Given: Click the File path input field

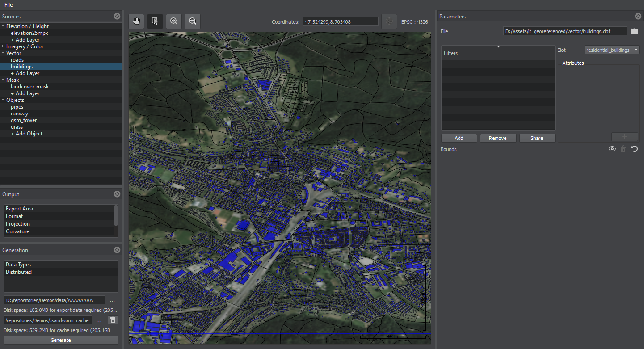Looking at the screenshot, I should 565,31.
